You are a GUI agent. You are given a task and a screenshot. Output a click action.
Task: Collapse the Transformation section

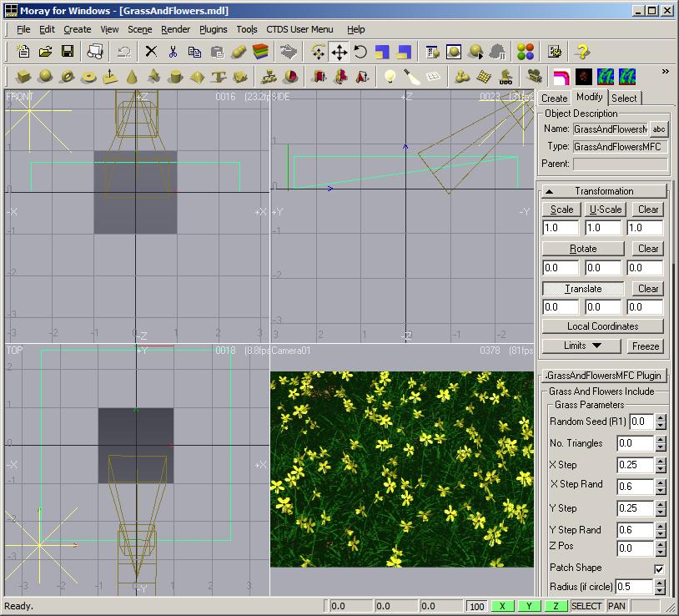tap(604, 191)
